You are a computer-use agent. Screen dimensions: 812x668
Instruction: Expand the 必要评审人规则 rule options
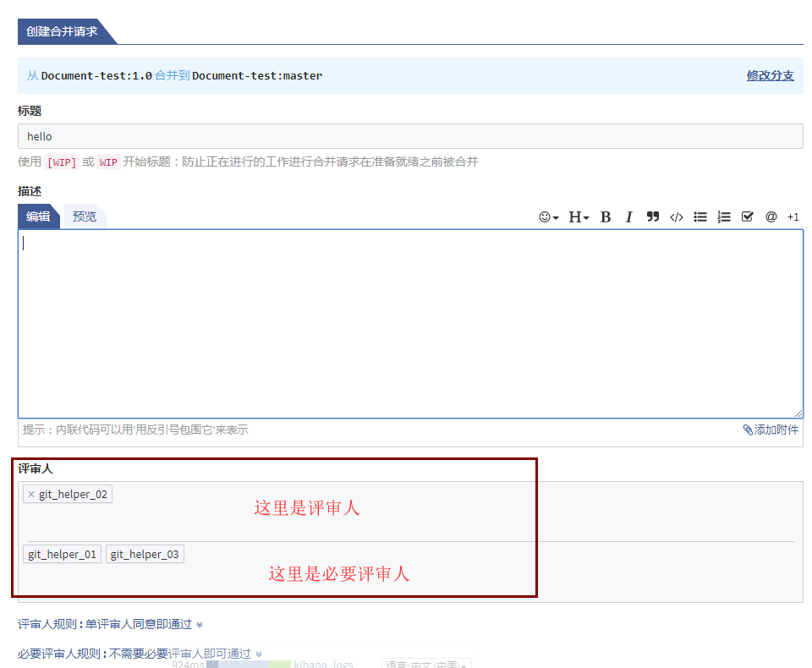tap(259, 654)
